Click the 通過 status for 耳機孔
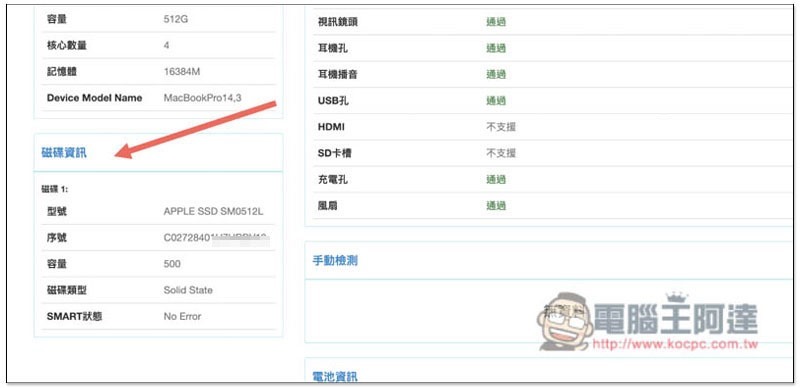800x388 pixels. [496, 48]
